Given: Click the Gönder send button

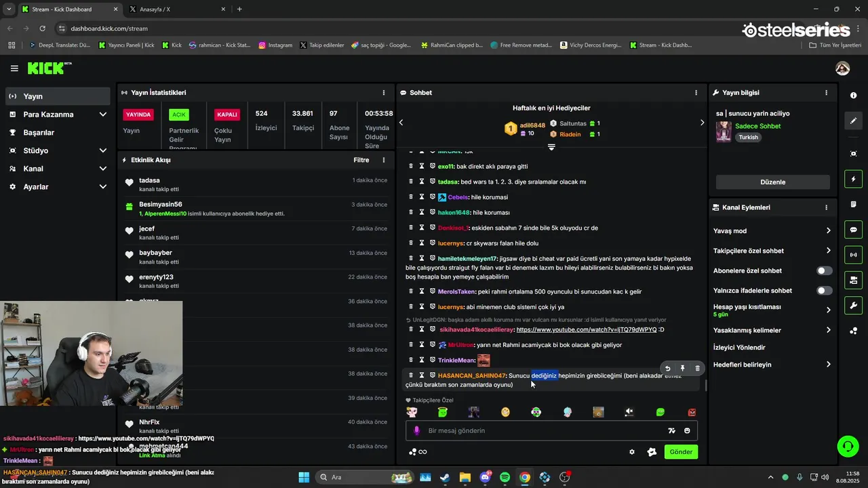Looking at the screenshot, I should (681, 452).
